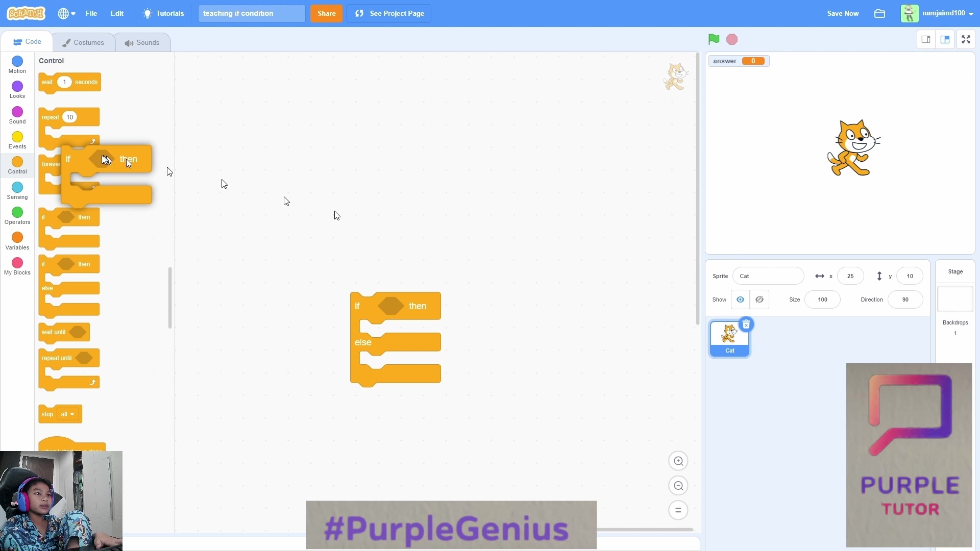Open the Motion blocks category
Screen dimensions: 980x551
(x=17, y=65)
